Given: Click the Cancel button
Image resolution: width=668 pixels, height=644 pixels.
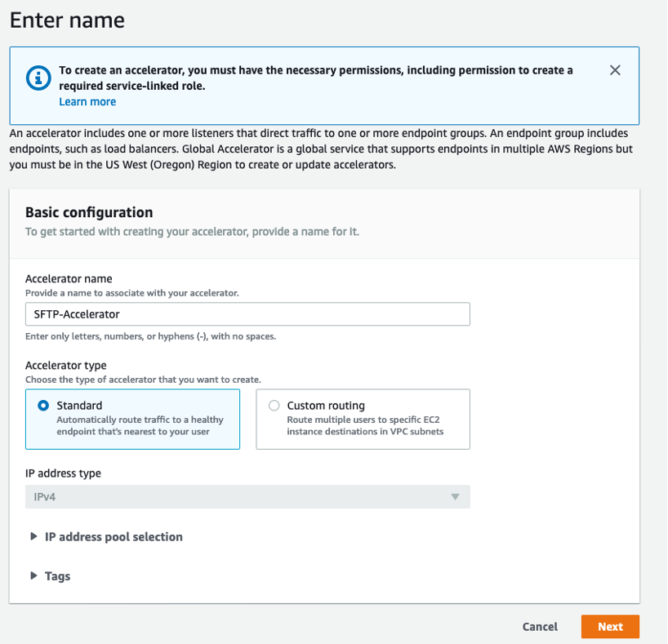Looking at the screenshot, I should [x=539, y=626].
